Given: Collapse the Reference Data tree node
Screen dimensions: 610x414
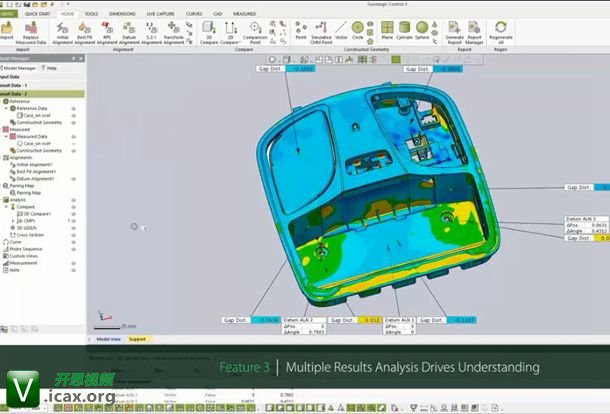Looking at the screenshot, I should [x=6, y=109].
